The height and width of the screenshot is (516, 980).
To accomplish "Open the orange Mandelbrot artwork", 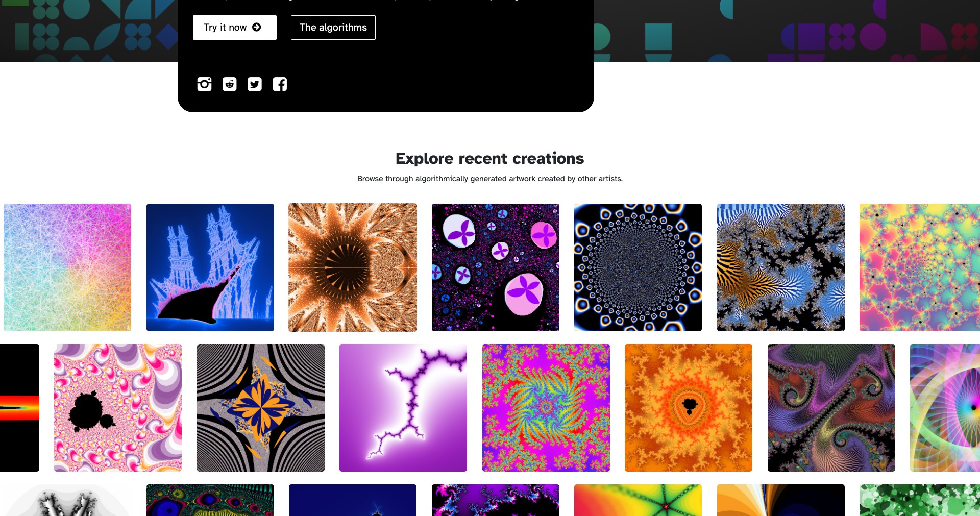I will [x=689, y=408].
